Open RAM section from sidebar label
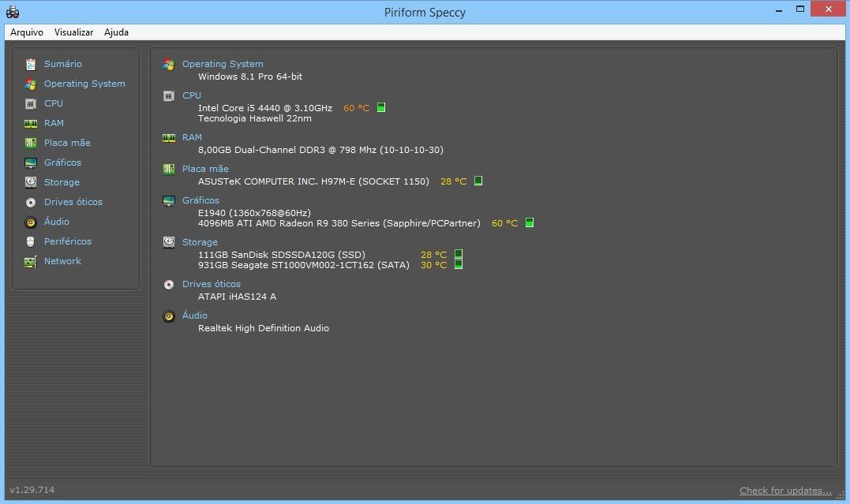850x504 pixels. tap(54, 123)
